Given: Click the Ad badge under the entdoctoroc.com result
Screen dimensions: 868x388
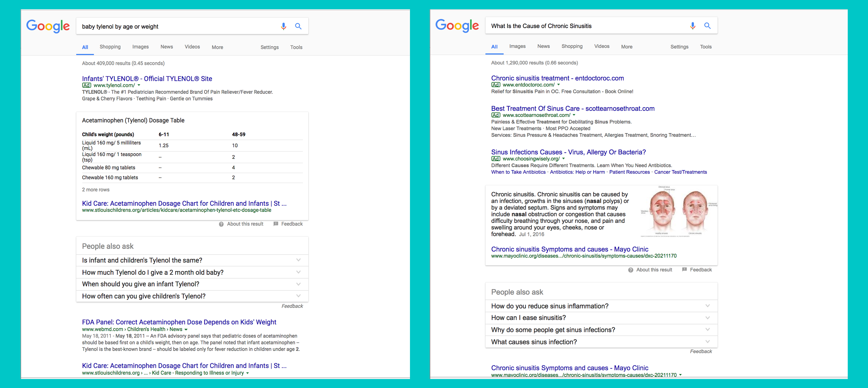Looking at the screenshot, I should point(496,85).
